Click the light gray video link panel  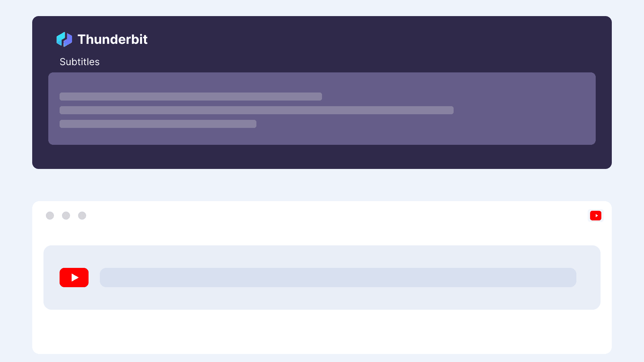pos(322,278)
